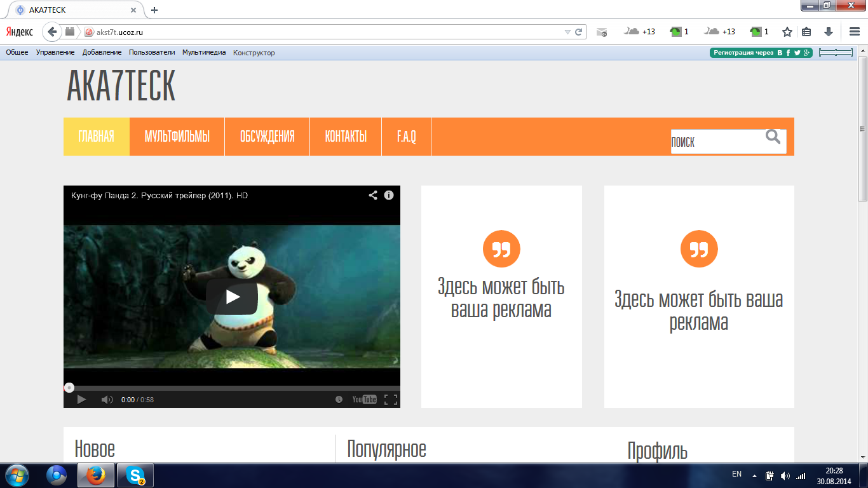Image resolution: width=868 pixels, height=488 pixels.
Task: Click the browser back arrow button
Action: (x=52, y=31)
